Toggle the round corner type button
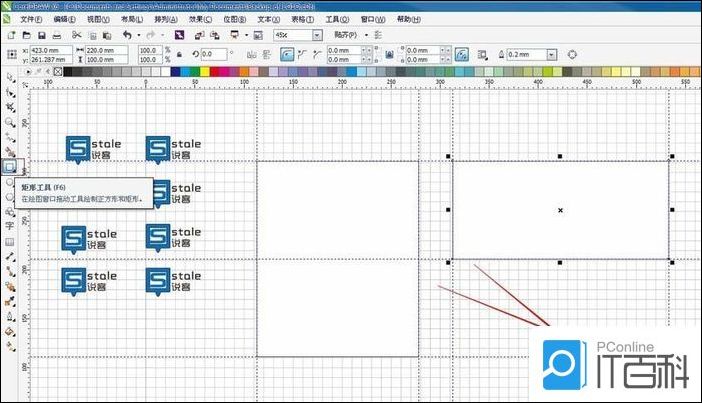The image size is (702, 403). [287, 55]
